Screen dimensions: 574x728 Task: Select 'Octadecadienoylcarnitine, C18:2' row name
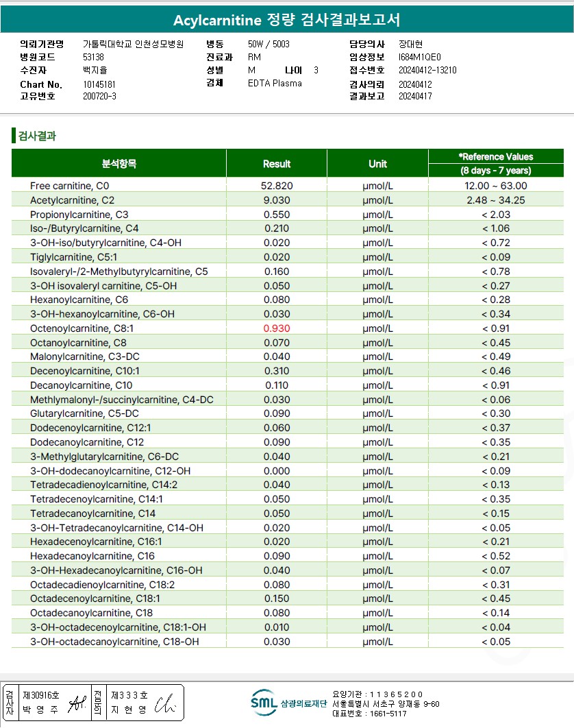tap(103, 585)
